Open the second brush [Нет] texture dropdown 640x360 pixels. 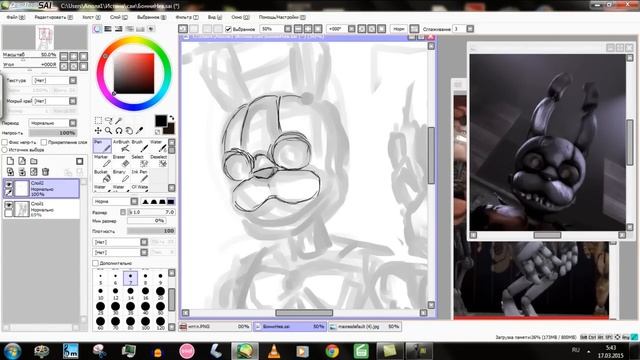(144, 252)
